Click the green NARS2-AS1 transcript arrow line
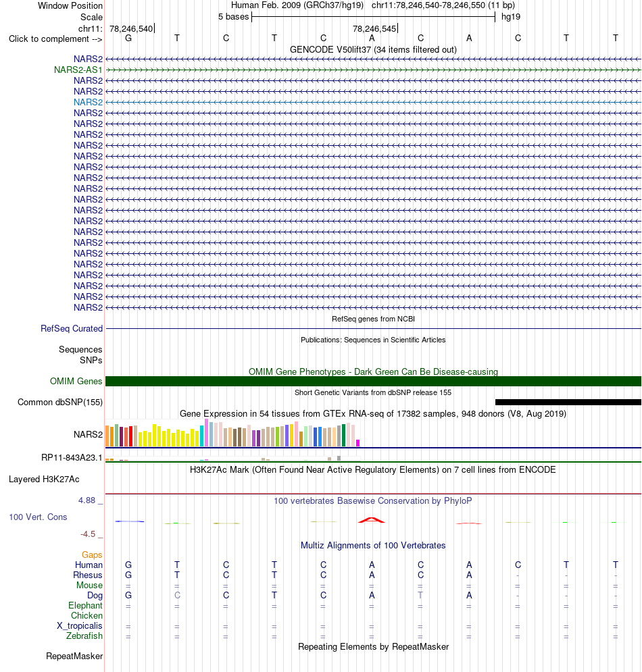The height and width of the screenshot is (672, 642). pyautogui.click(x=373, y=70)
